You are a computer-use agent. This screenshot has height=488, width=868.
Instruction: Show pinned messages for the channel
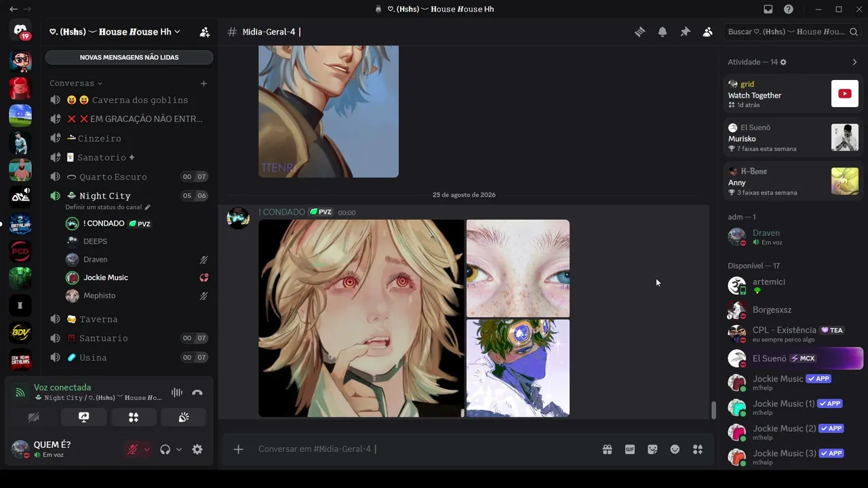point(685,32)
